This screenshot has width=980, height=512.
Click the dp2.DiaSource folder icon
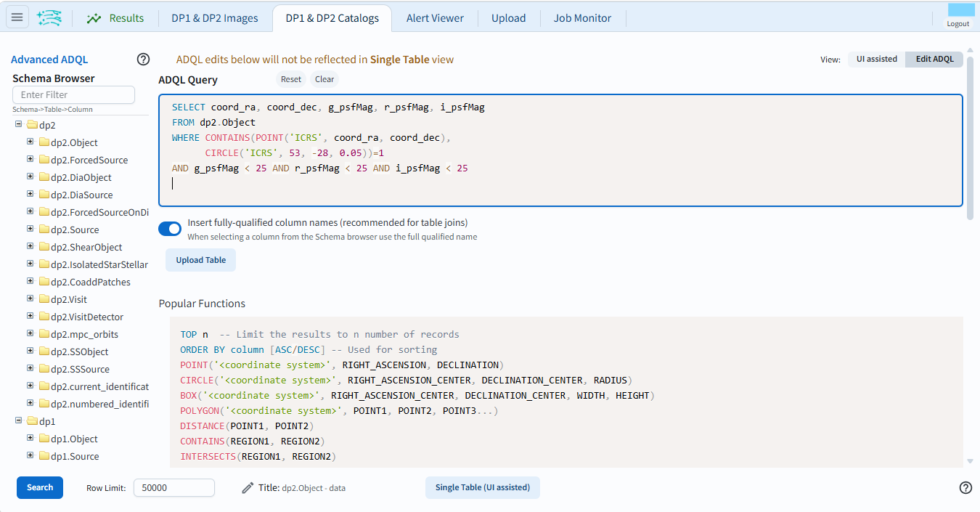(44, 195)
